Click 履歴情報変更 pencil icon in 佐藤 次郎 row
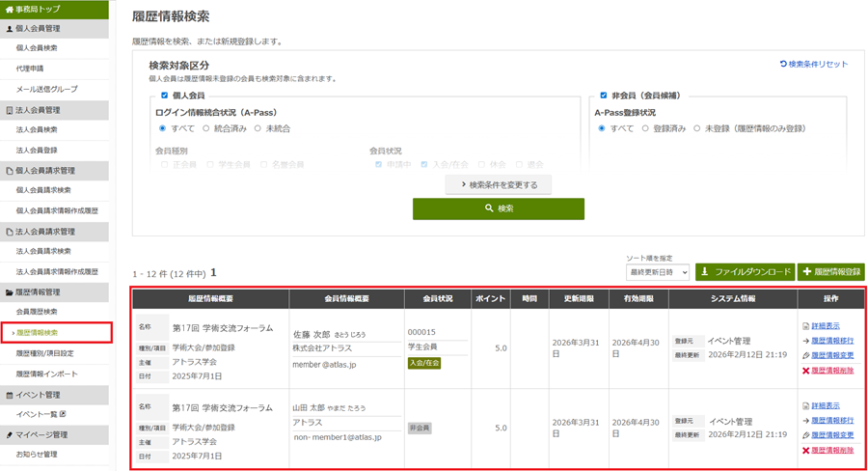The height and width of the screenshot is (471, 868). click(x=806, y=355)
